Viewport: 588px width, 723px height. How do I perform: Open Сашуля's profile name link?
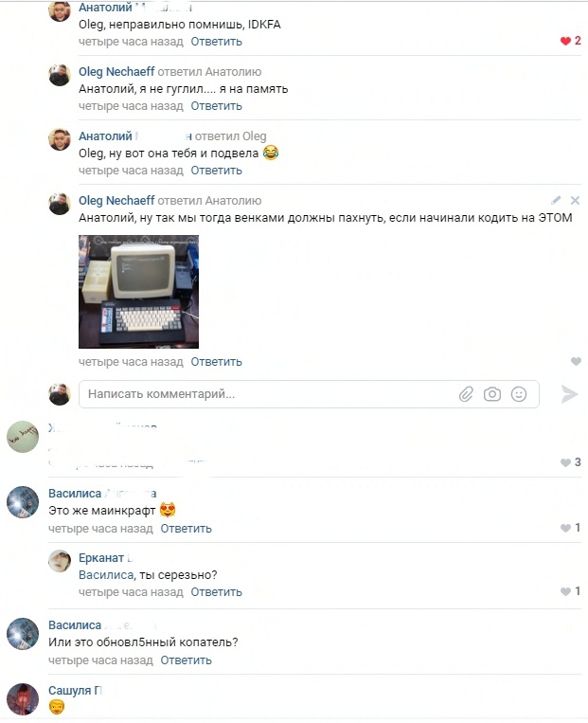75,690
